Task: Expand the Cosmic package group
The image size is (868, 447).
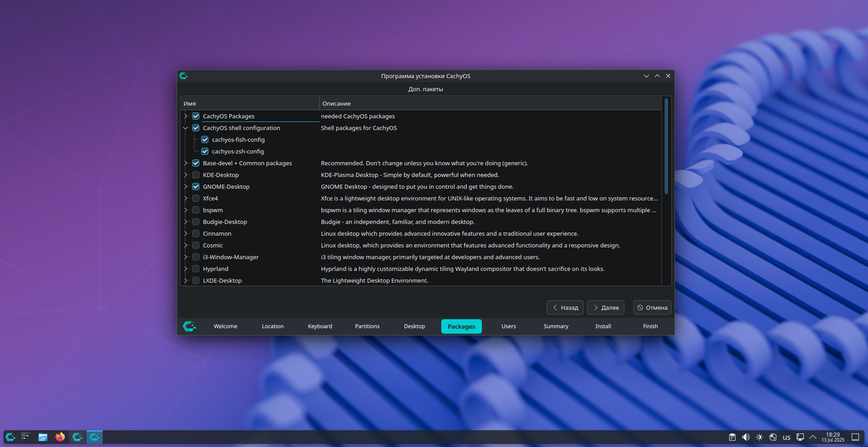Action: pos(186,245)
